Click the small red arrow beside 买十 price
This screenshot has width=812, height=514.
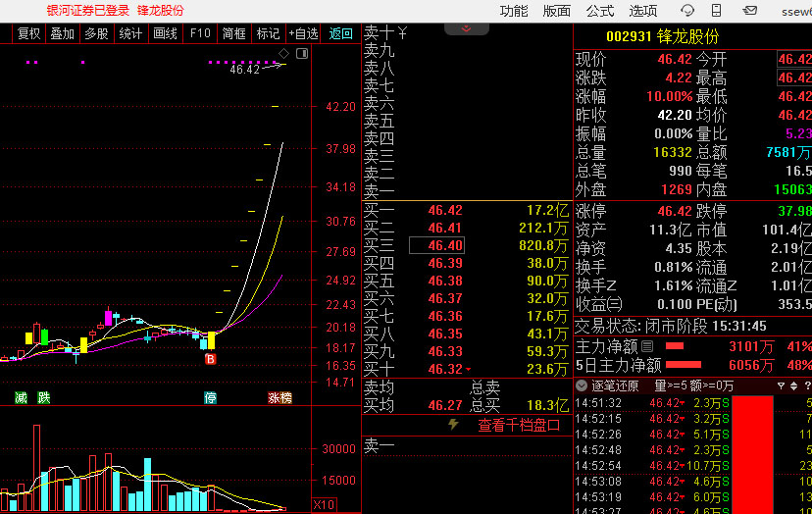point(468,370)
